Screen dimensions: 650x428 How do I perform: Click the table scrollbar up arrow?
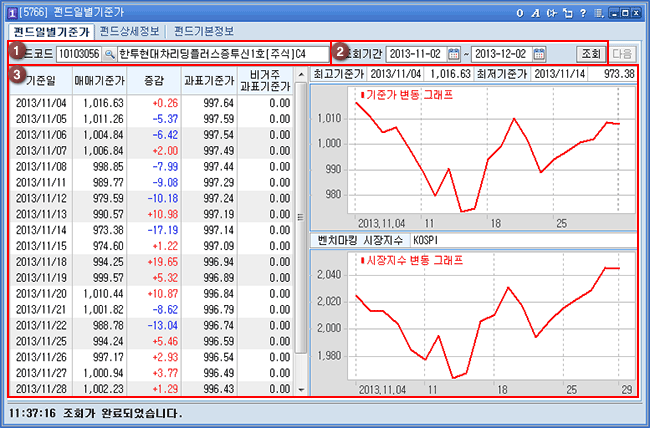click(x=302, y=74)
